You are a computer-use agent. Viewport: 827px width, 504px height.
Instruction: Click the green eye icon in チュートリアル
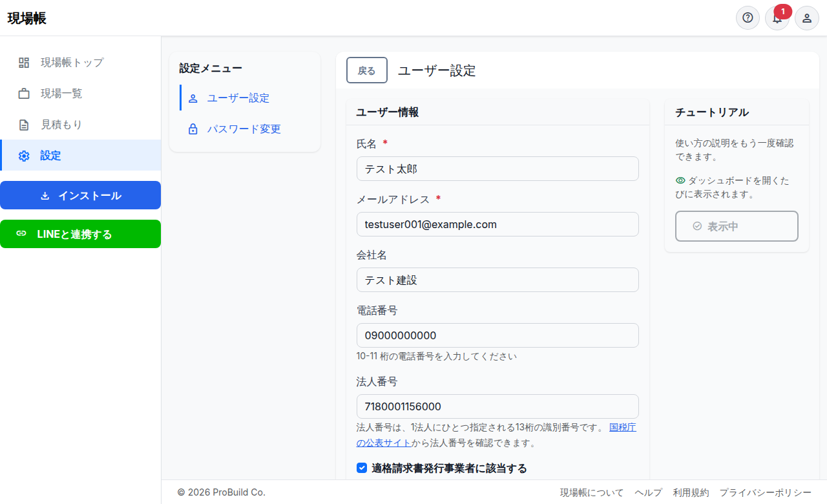tap(680, 181)
